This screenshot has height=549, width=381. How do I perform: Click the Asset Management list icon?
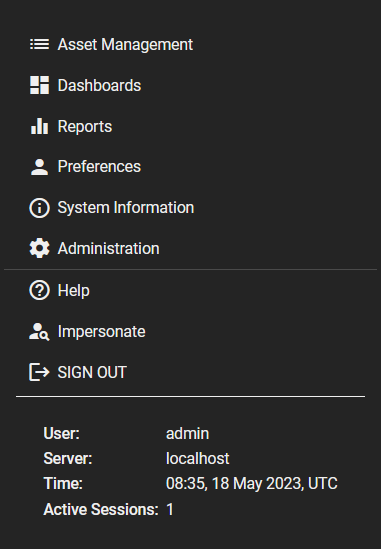click(x=39, y=44)
